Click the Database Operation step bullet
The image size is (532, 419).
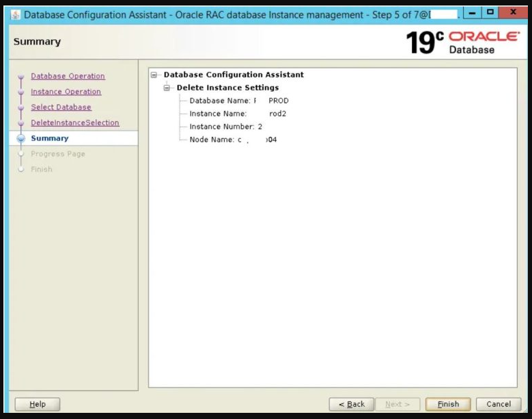pyautogui.click(x=21, y=77)
